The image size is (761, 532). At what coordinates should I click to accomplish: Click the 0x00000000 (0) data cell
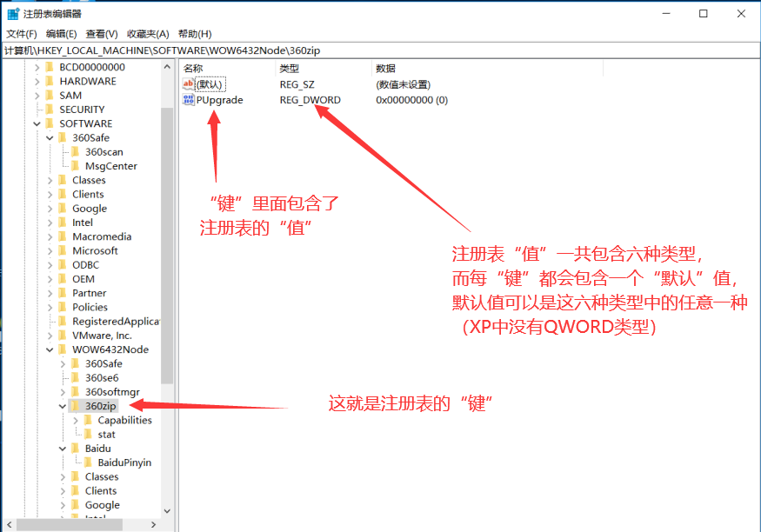click(x=411, y=100)
